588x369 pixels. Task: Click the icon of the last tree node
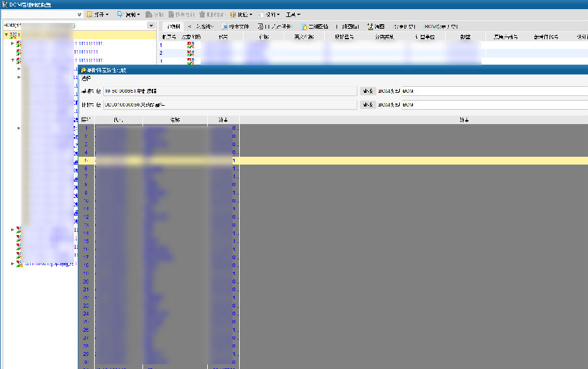(x=20, y=264)
